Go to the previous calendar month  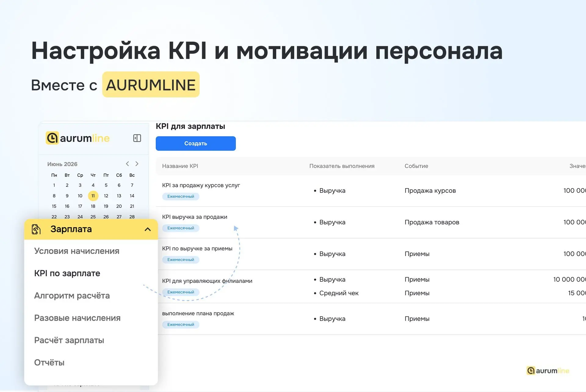pos(128,164)
